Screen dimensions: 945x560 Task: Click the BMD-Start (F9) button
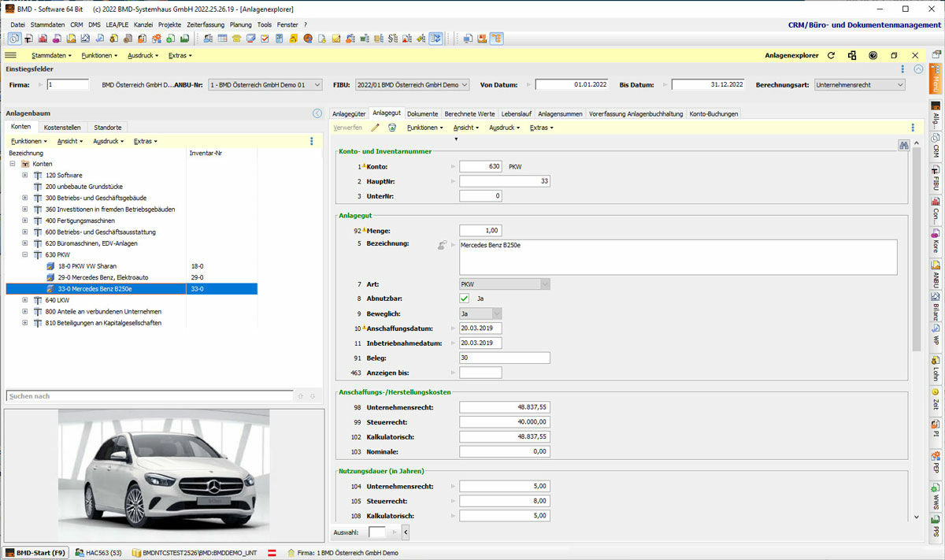coord(35,553)
